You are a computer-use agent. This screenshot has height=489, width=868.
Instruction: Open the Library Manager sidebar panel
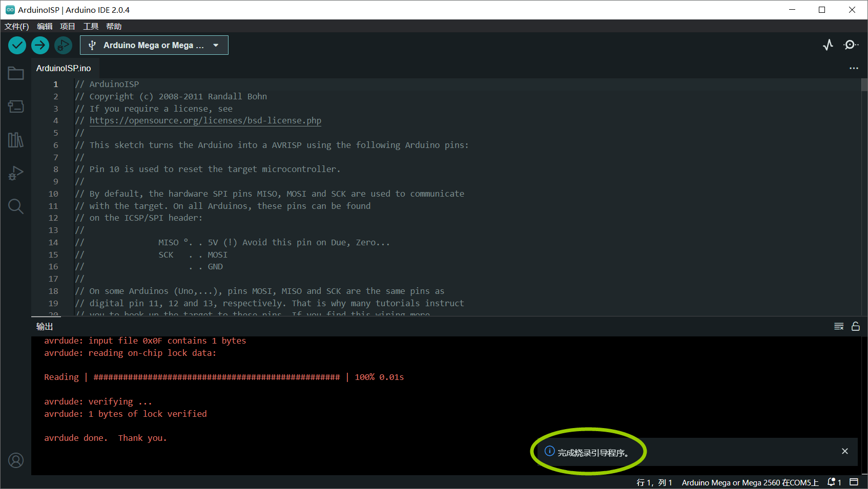(16, 140)
